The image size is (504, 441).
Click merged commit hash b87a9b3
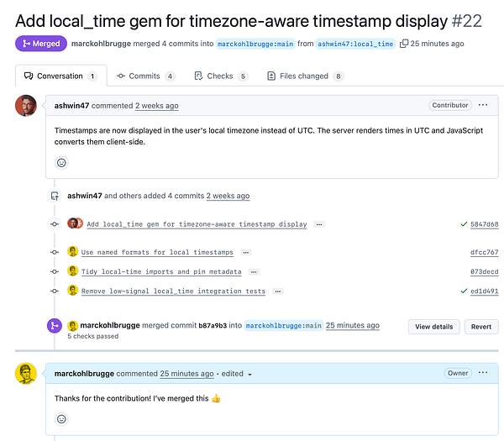213,326
